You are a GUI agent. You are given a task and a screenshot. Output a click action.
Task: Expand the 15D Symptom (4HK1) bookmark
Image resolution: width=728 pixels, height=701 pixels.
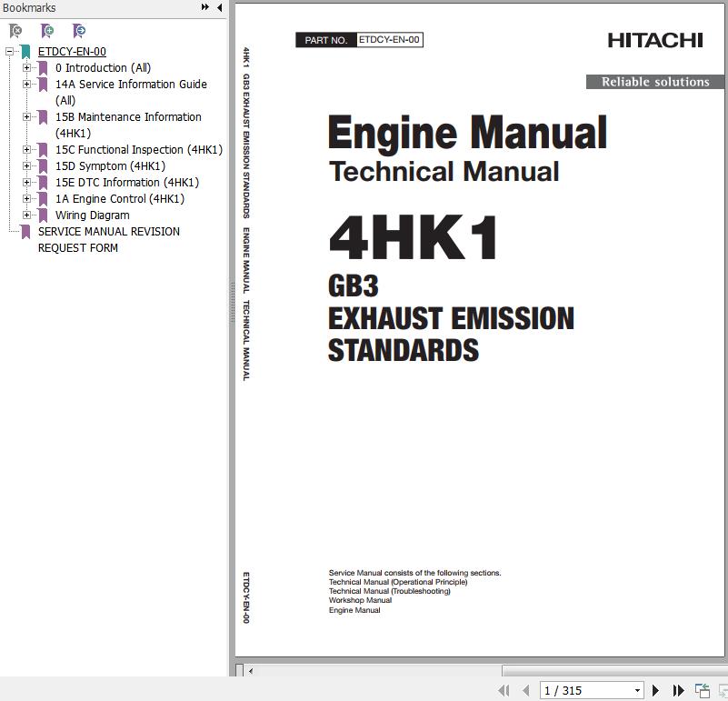(x=26, y=165)
